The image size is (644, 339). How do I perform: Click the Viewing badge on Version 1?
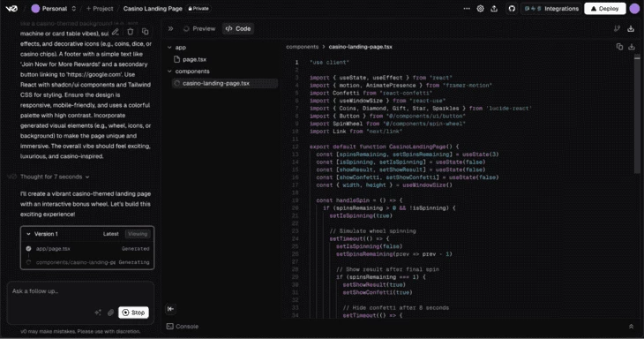click(x=138, y=234)
